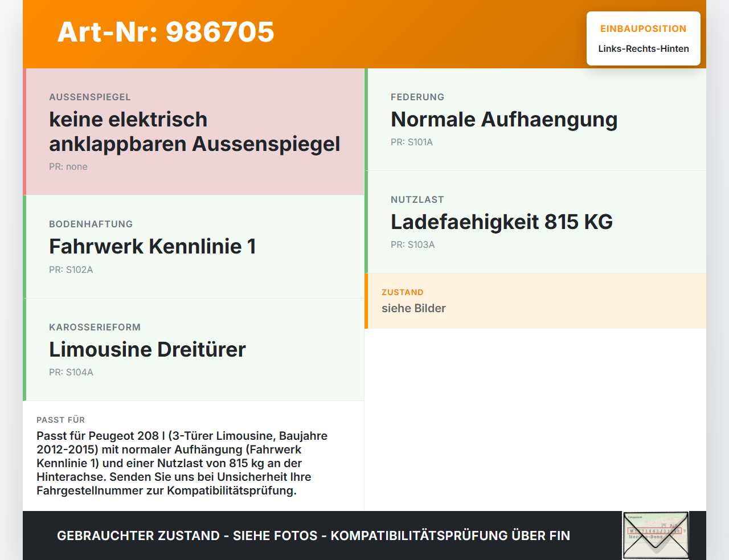Click the AUSSENSPIEGEL warning card
Viewport: 729px width, 560px height.
pos(194,131)
